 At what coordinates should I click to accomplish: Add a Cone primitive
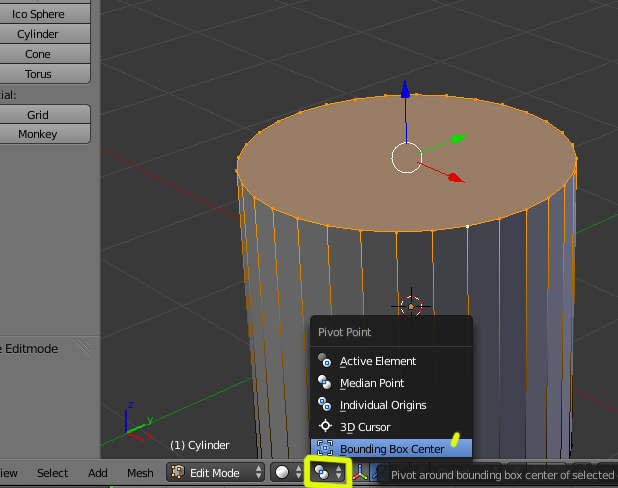45,54
